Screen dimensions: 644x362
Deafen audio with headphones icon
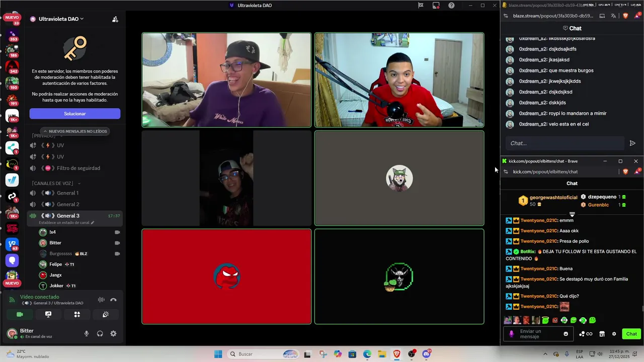[100, 333]
